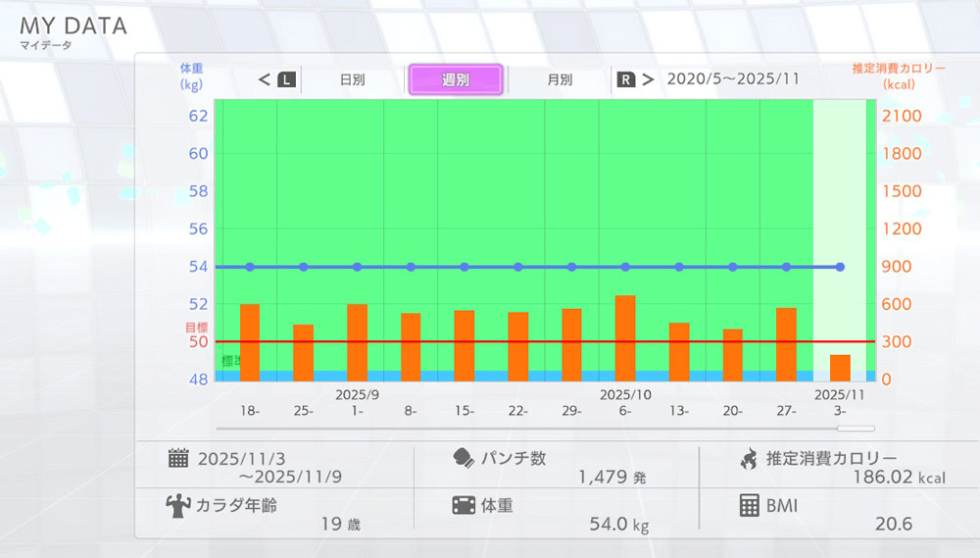Click the chart scrollbar thumb below the graph

click(x=856, y=429)
